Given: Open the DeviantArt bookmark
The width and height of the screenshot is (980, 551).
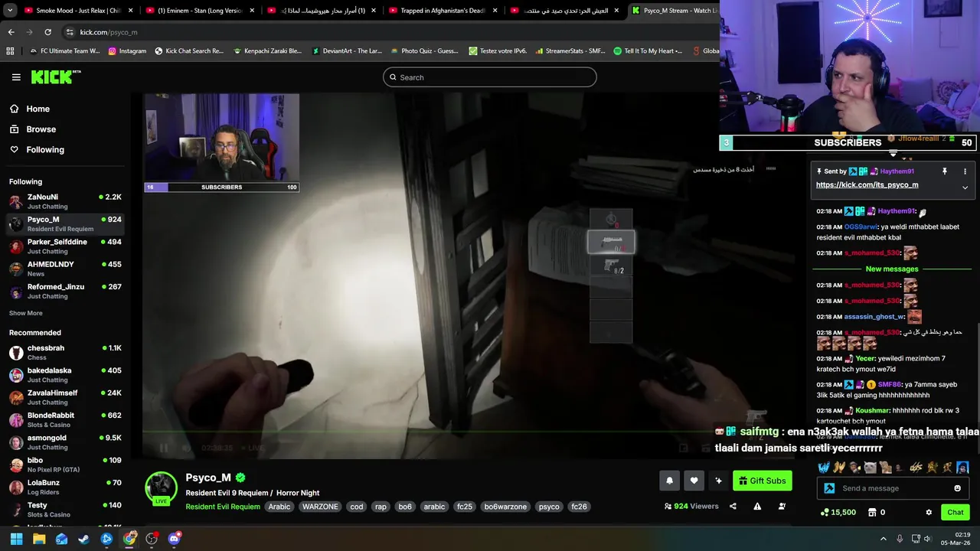Looking at the screenshot, I should pos(347,51).
